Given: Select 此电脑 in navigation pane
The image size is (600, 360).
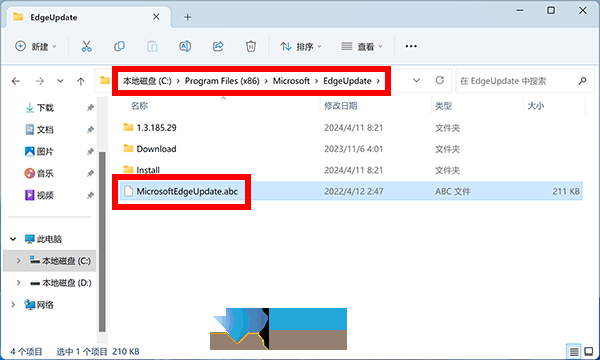Looking at the screenshot, I should tap(49, 239).
